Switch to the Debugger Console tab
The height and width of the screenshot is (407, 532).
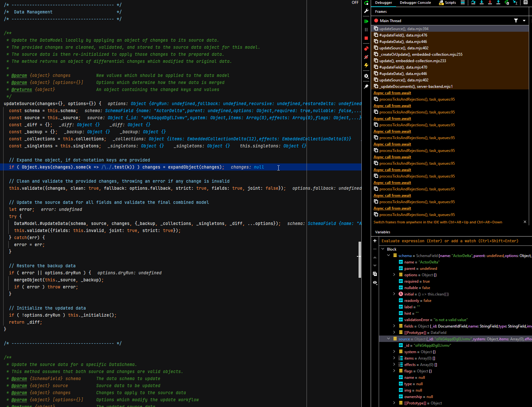[x=415, y=3]
